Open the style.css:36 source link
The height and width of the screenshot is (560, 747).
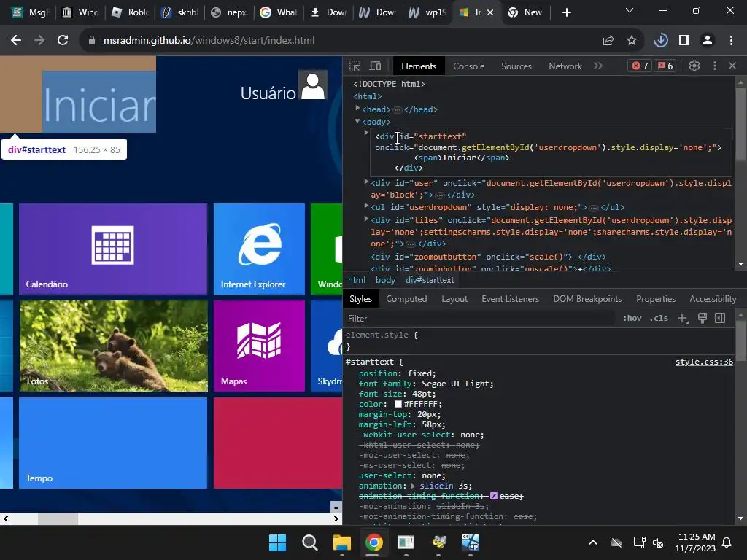pos(704,362)
